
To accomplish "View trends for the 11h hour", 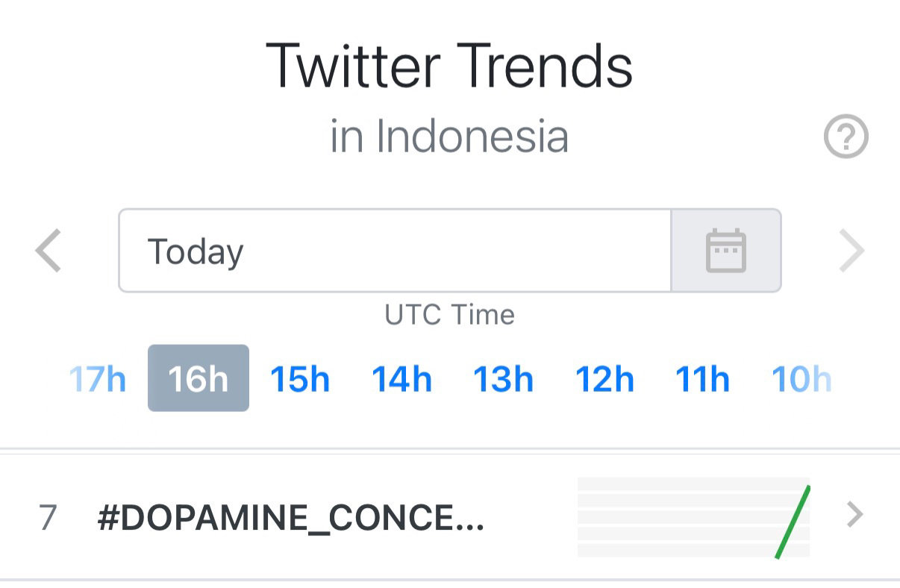I will click(x=702, y=378).
